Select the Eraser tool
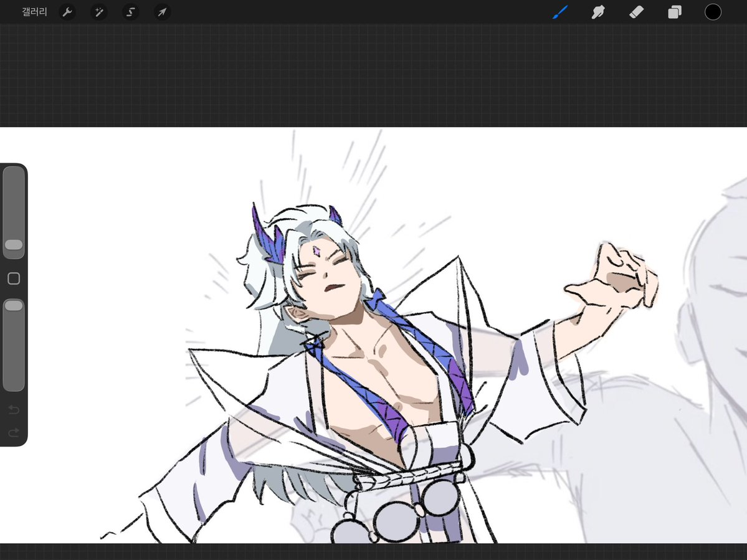The height and width of the screenshot is (560, 747). pos(637,12)
